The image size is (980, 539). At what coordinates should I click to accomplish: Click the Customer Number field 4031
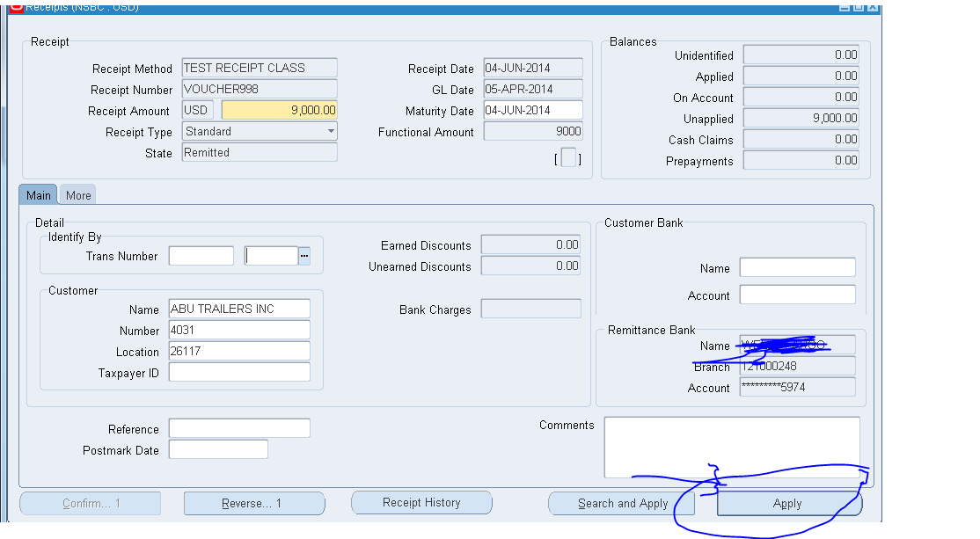pyautogui.click(x=239, y=330)
